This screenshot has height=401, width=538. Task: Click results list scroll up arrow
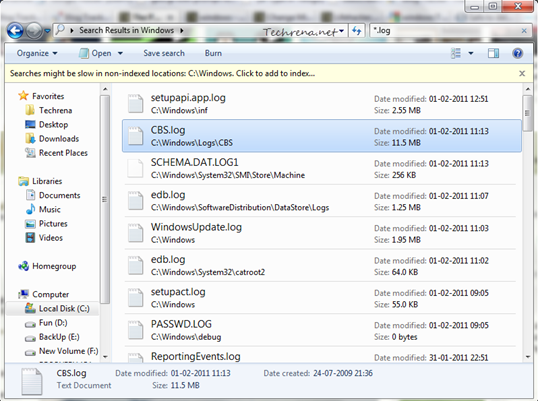click(x=528, y=89)
